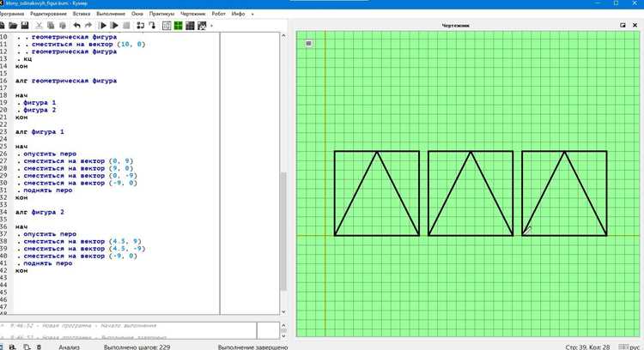Click line 'алг геометрическая фигура'
The height and width of the screenshot is (350, 644).
pyautogui.click(x=66, y=81)
